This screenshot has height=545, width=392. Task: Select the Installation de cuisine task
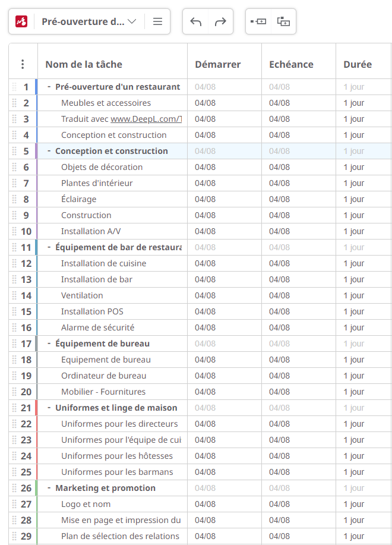(x=103, y=263)
